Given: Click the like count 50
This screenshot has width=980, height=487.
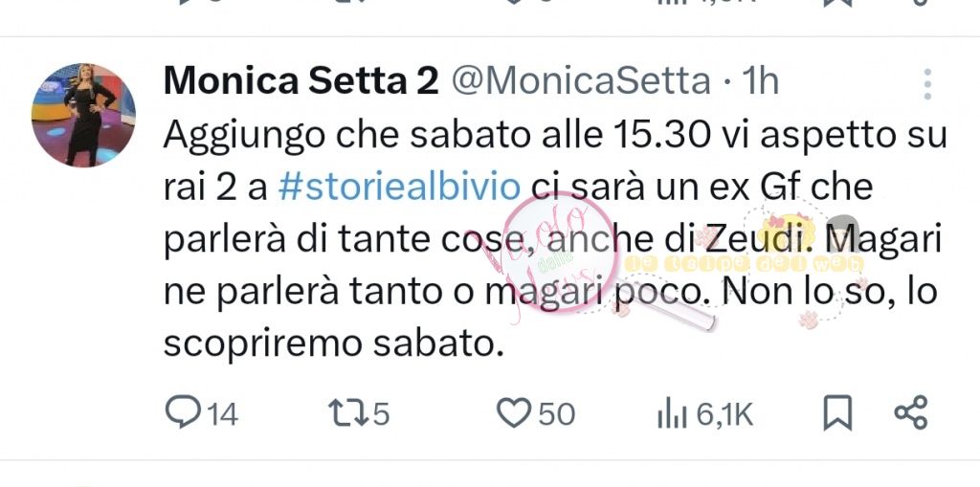Looking at the screenshot, I should (557, 413).
